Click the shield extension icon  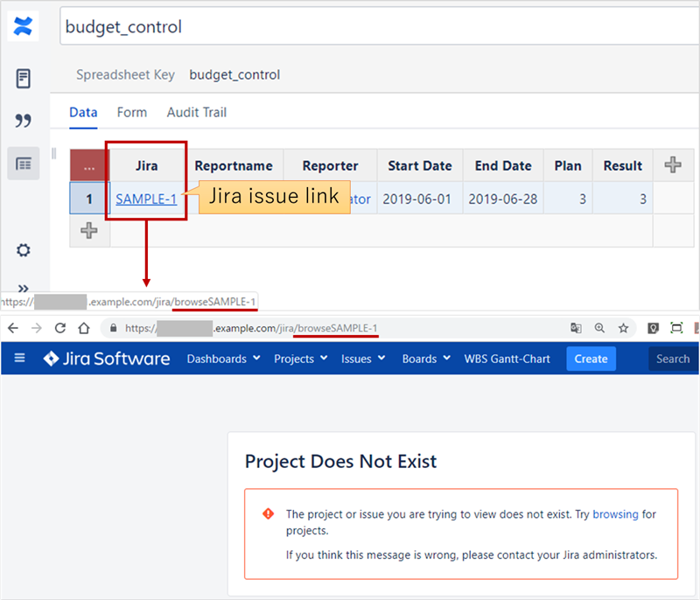point(653,328)
